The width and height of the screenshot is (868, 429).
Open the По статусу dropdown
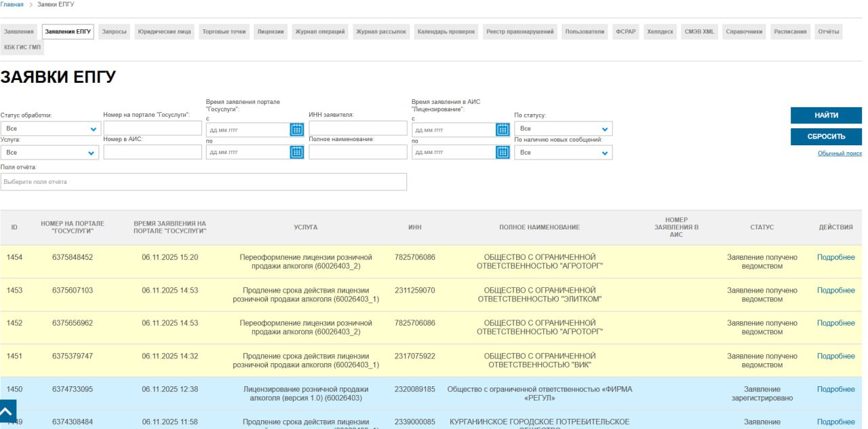coord(563,128)
